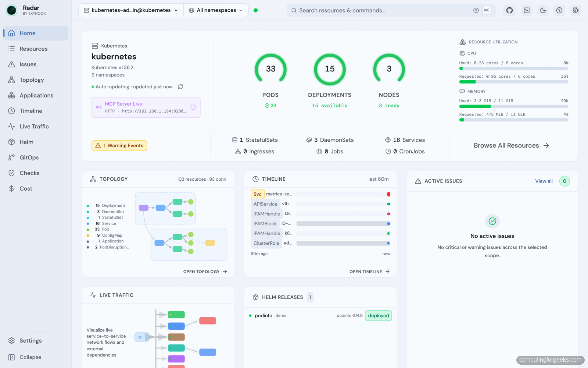This screenshot has width=588, height=368.
Task: Click the Topology card header icon
Action: pyautogui.click(x=93, y=179)
